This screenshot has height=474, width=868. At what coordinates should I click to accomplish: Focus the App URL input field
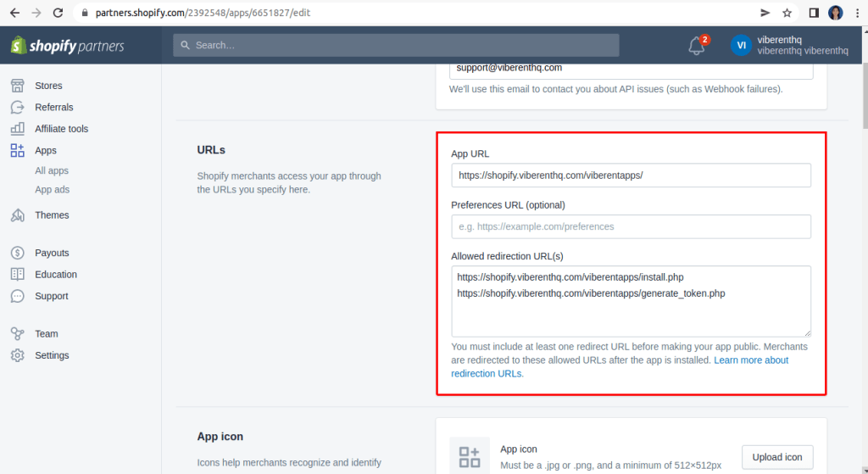pyautogui.click(x=631, y=176)
